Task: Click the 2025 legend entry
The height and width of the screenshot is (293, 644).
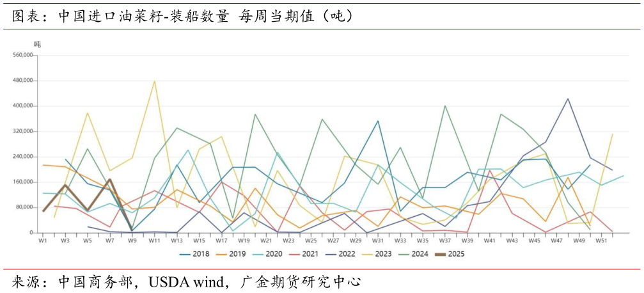Action: pyautogui.click(x=452, y=254)
